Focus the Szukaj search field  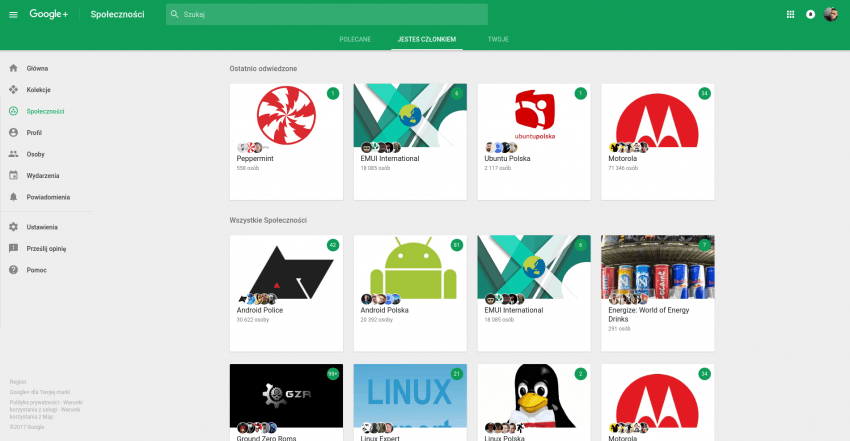327,14
